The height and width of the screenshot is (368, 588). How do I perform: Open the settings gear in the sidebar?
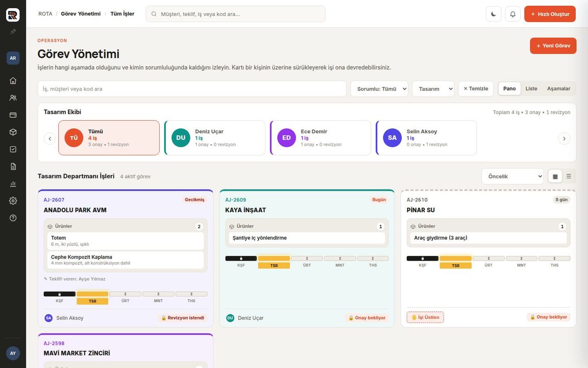13,201
